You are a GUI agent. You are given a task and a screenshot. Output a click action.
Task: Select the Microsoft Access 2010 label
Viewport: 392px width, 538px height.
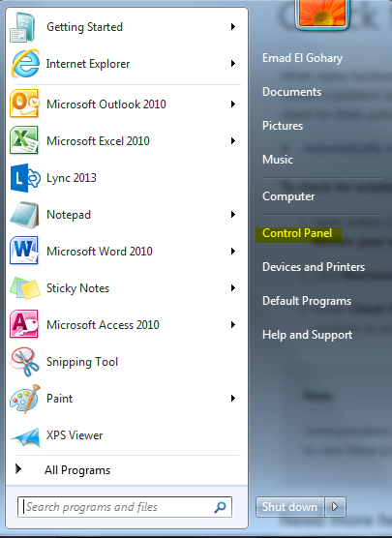(x=103, y=325)
